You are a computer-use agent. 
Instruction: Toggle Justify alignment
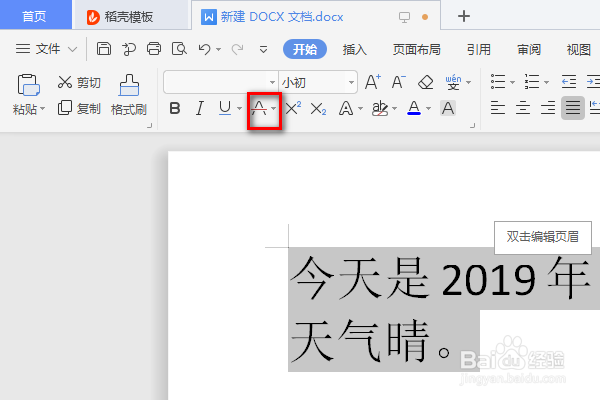pos(573,108)
